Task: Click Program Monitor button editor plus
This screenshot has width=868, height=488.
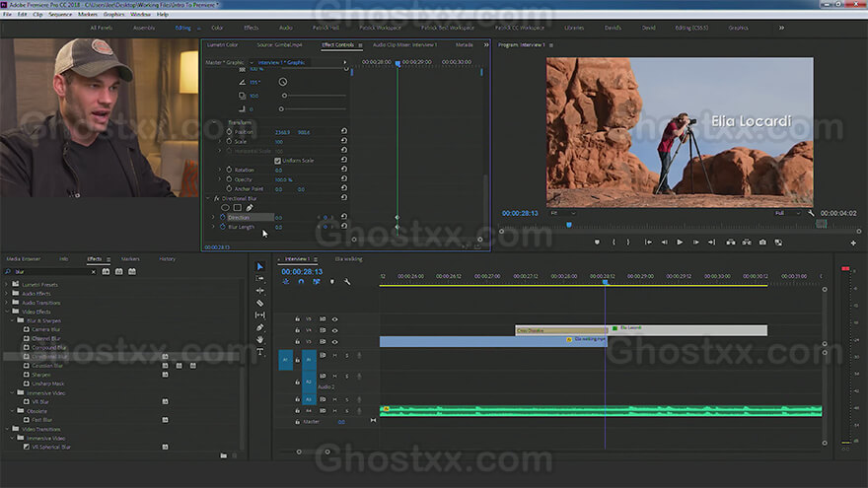Action: tap(853, 243)
